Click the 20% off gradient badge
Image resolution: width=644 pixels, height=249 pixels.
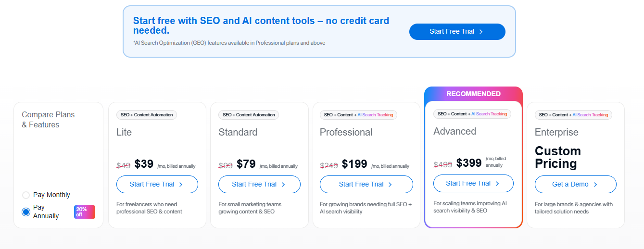click(x=85, y=212)
